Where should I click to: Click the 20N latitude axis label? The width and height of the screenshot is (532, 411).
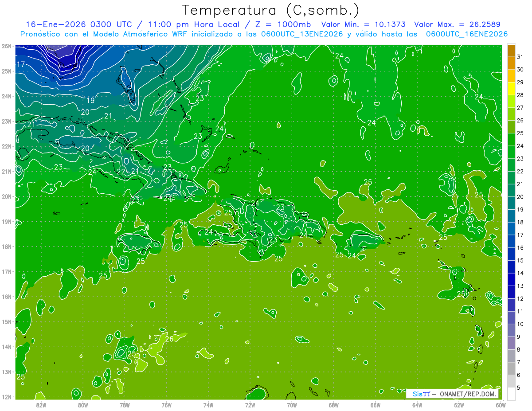pos(6,196)
